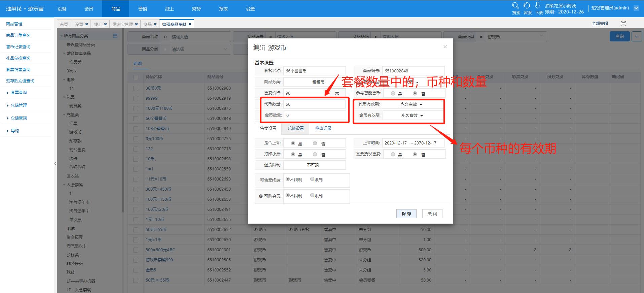This screenshot has width=644, height=293.
Task: Tick the checkbox for row 30币0元
Action: pyautogui.click(x=136, y=88)
